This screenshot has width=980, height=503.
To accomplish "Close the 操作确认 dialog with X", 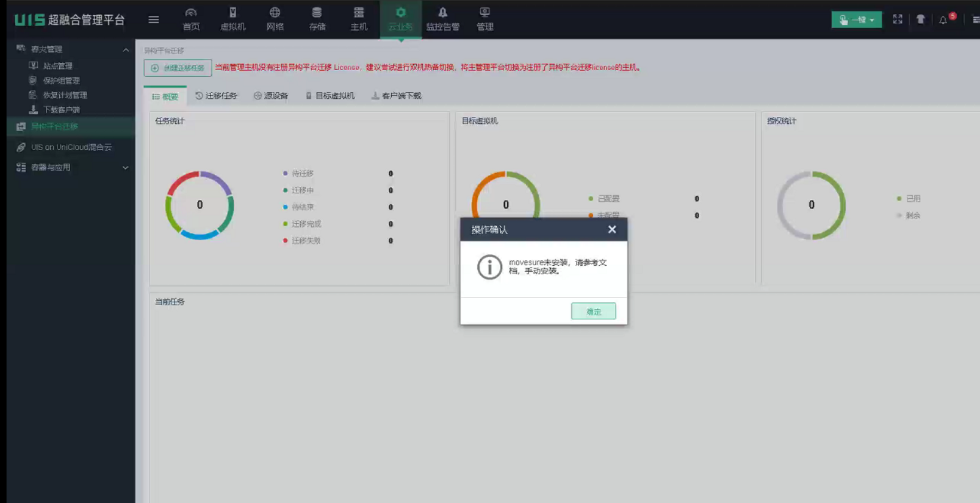I will pos(612,229).
